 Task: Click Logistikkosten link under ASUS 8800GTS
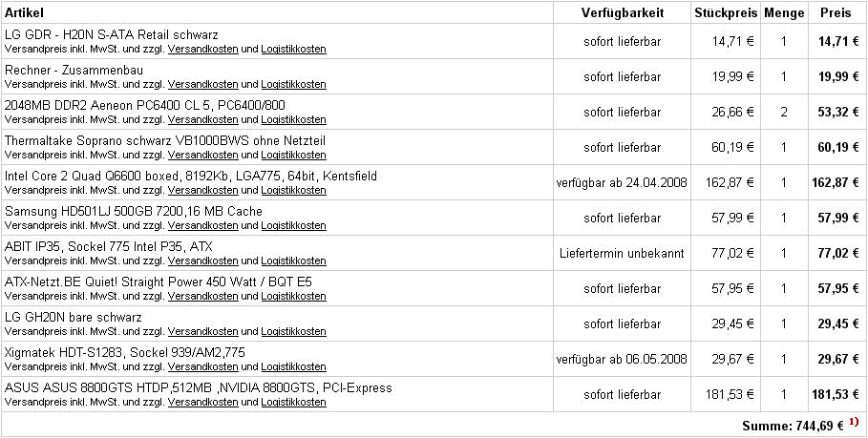(293, 403)
